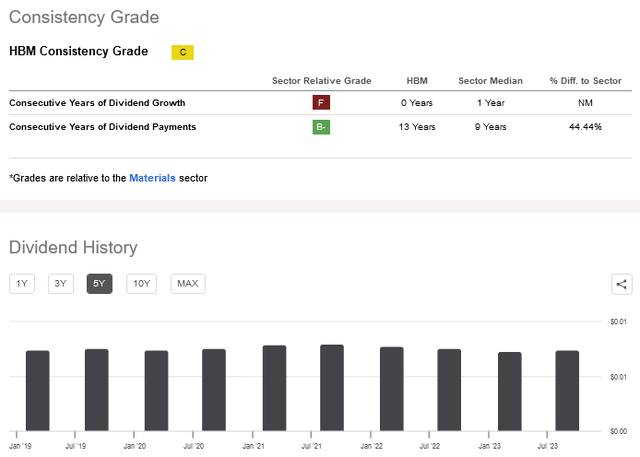Image resolution: width=640 pixels, height=457 pixels.
Task: Click the HBM Consistency Grade title
Action: (78, 51)
